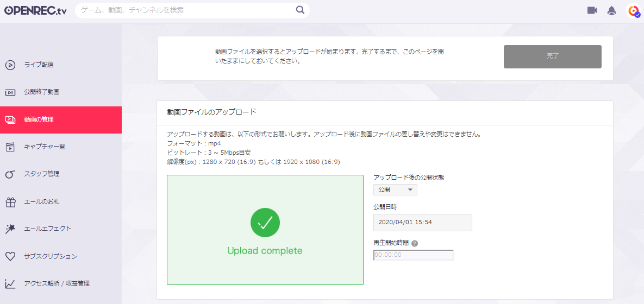Click the 再生開始時間 label
Screen dimensions: 644x304
point(391,243)
